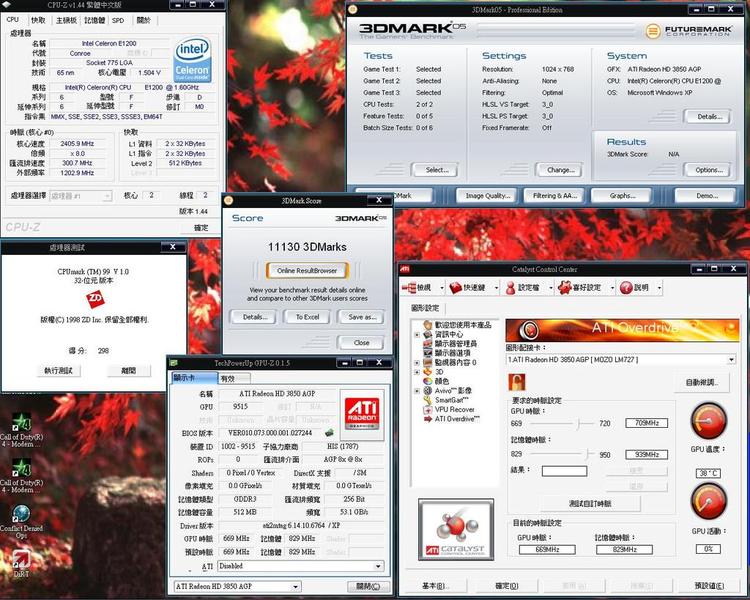750x600 pixels.
Task: Switch to the 記憶體 tab in CPU-Z
Action: click(94, 20)
